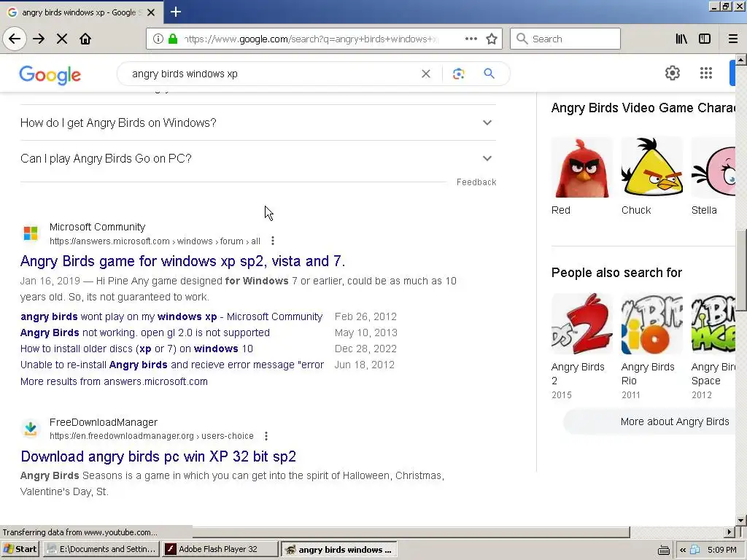Image resolution: width=747 pixels, height=560 pixels.
Task: Click More results from answers.microsoft.com
Action: (x=114, y=381)
